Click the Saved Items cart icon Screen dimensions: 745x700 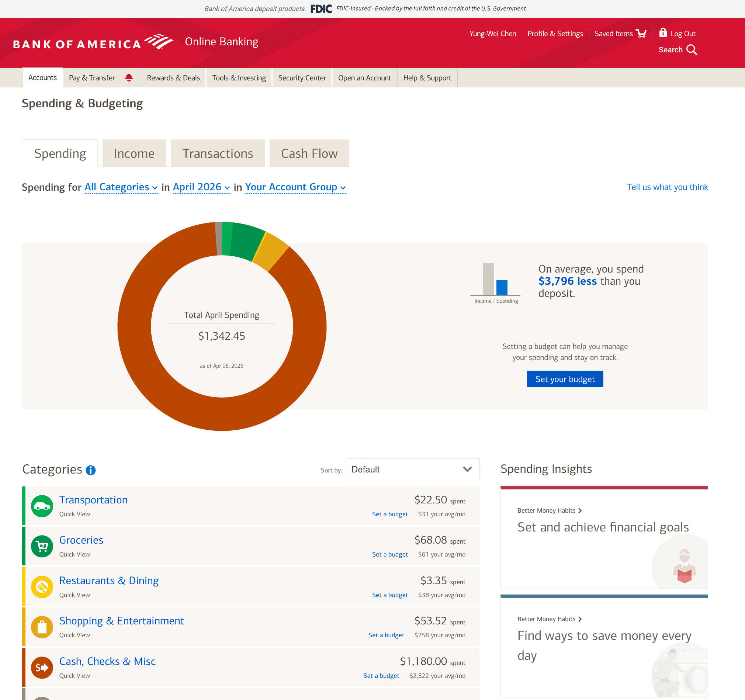click(641, 34)
